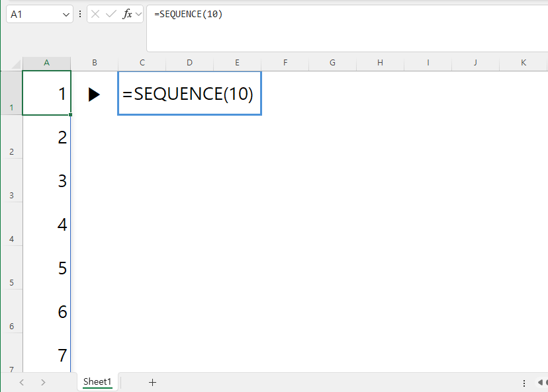
Task: Open the sheet options ellipsis near bottom right
Action: tap(524, 382)
